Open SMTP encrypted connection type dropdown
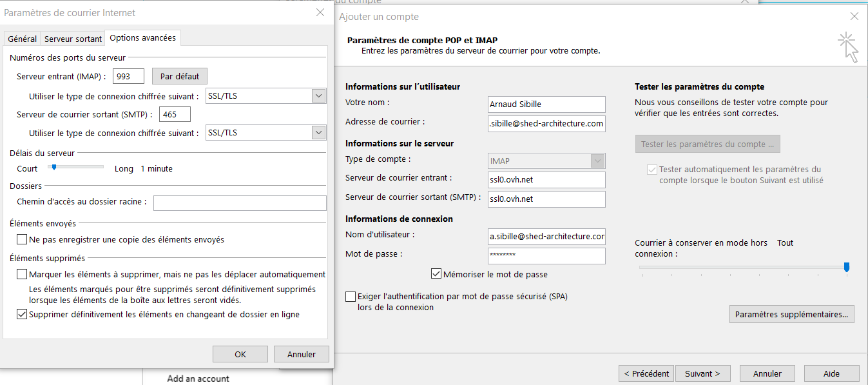 [x=318, y=133]
